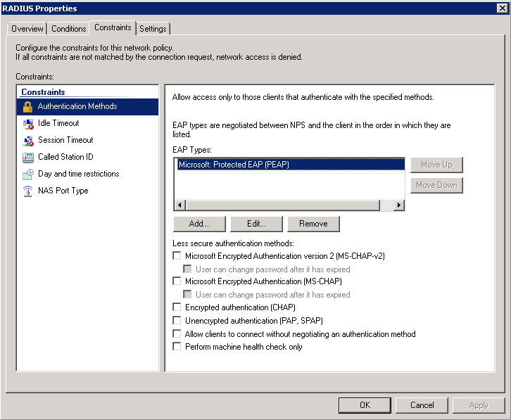Image resolution: width=511 pixels, height=420 pixels.
Task: Click the Called Station ID icon
Action: [28, 158]
